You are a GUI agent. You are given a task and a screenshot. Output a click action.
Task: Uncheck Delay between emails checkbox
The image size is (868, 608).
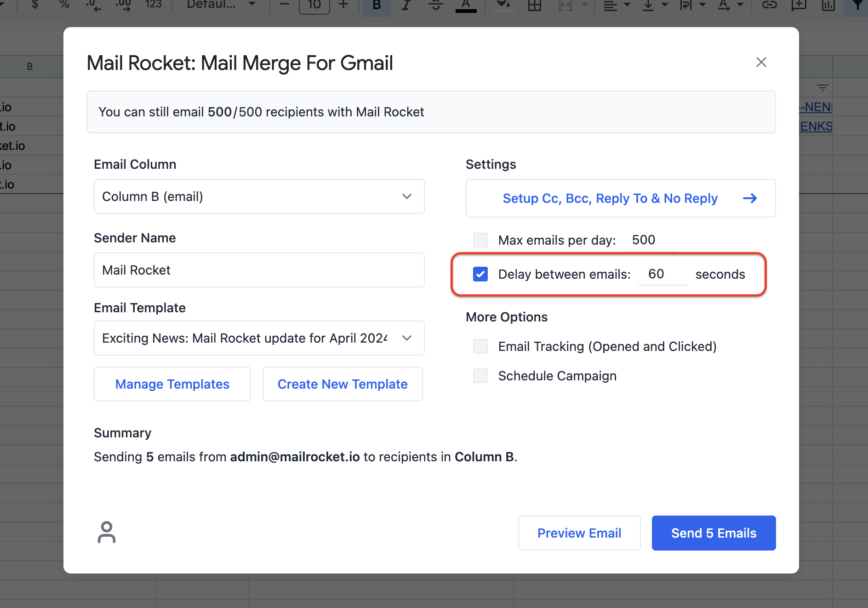(x=480, y=275)
